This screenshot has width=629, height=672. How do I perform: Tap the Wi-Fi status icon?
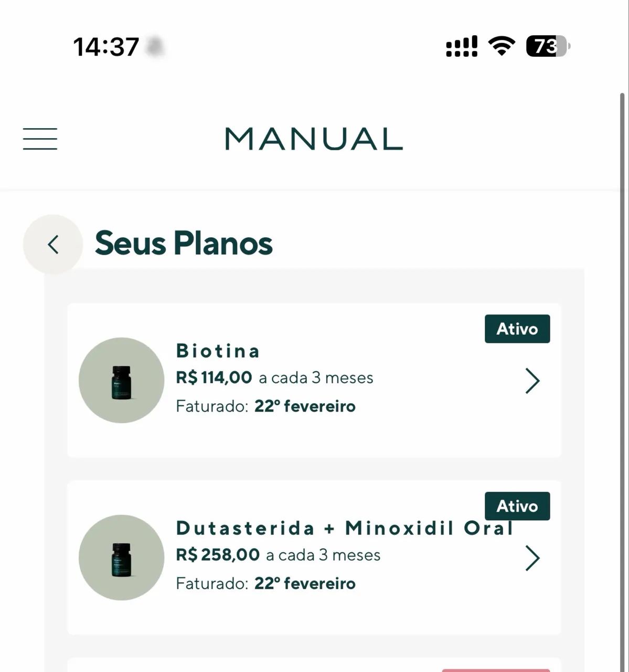[x=502, y=46]
